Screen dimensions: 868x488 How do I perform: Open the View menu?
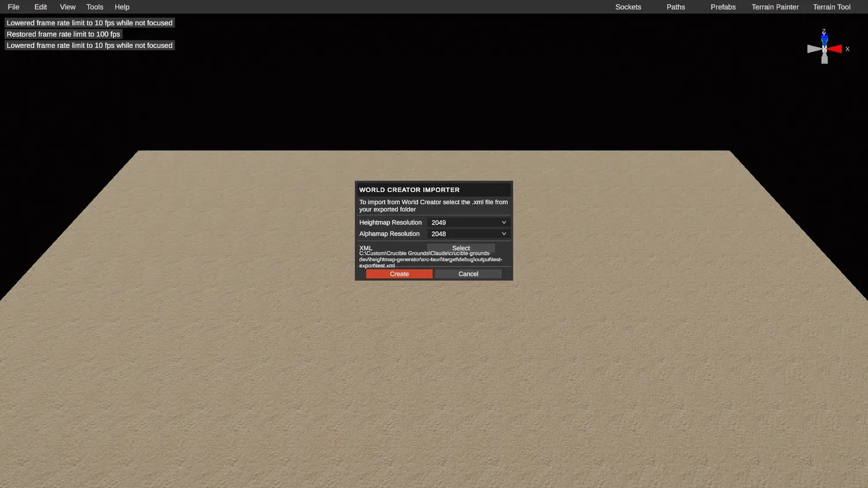(x=68, y=7)
